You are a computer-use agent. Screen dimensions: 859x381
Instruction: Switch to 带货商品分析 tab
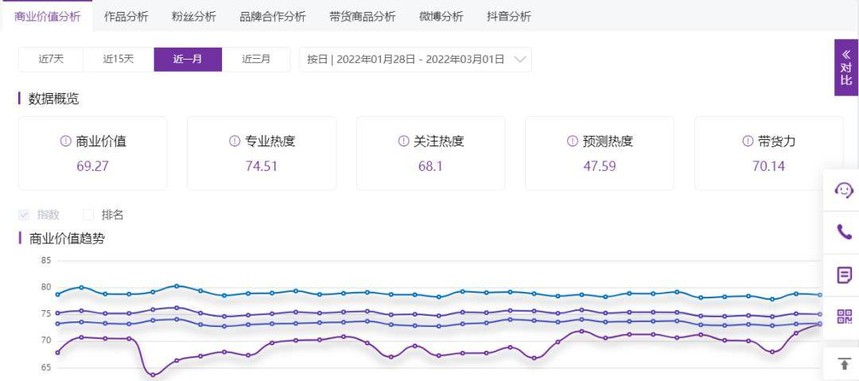(362, 16)
